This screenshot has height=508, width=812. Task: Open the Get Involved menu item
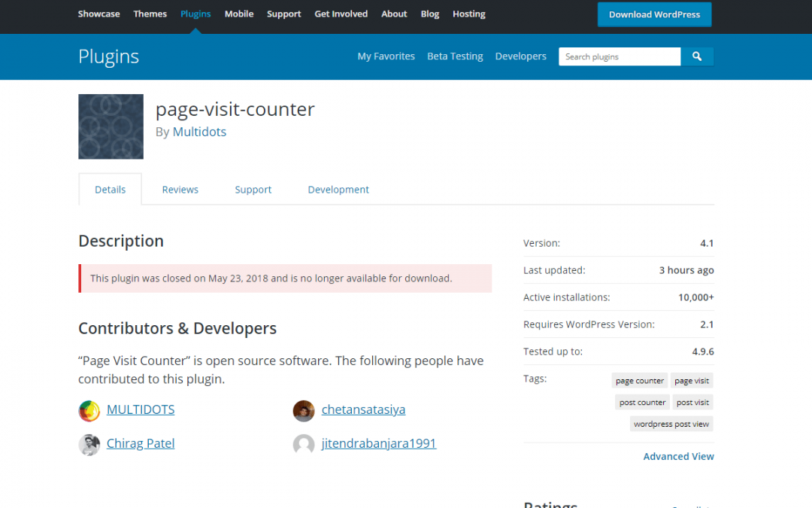pyautogui.click(x=341, y=14)
